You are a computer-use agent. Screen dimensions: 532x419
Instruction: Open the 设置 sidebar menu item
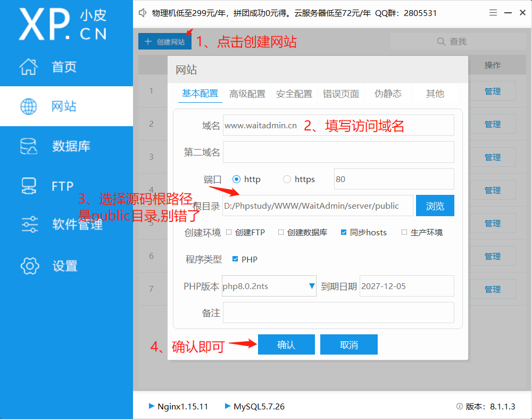[x=66, y=266]
